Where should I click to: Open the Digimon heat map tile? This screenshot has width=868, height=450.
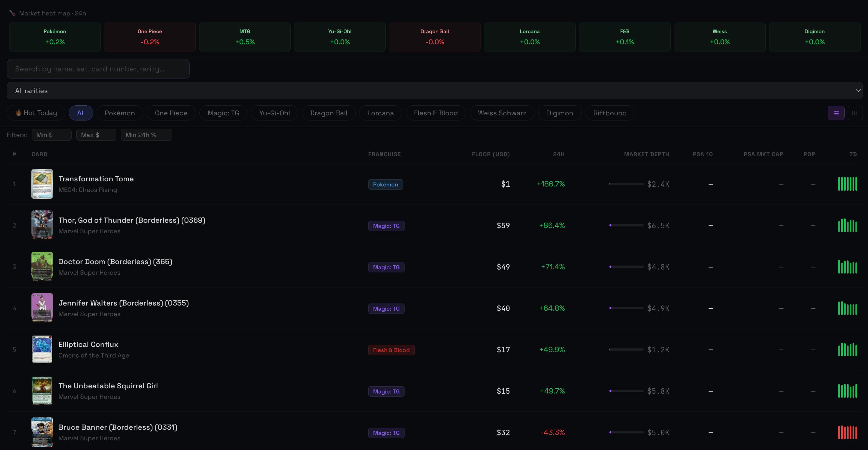[x=815, y=37]
